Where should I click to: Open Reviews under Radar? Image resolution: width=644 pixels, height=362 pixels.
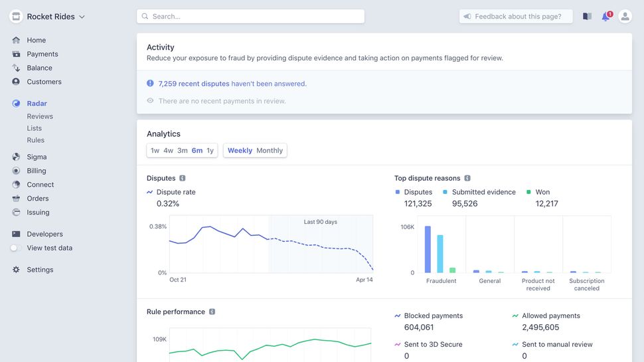coord(40,116)
